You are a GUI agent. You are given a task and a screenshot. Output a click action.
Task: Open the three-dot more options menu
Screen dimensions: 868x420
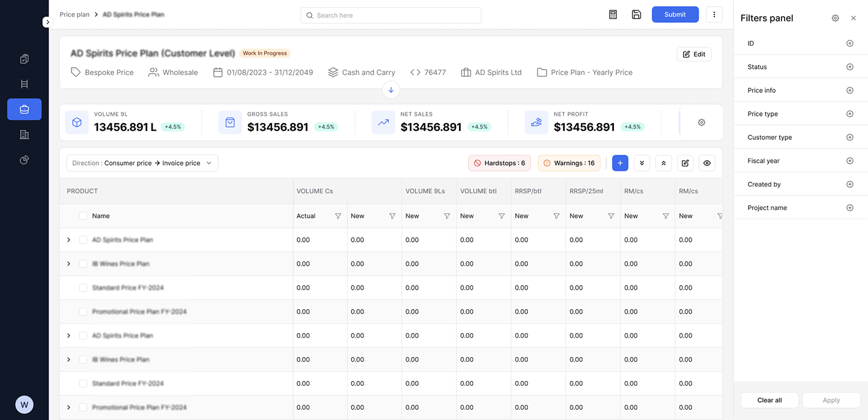pos(714,14)
